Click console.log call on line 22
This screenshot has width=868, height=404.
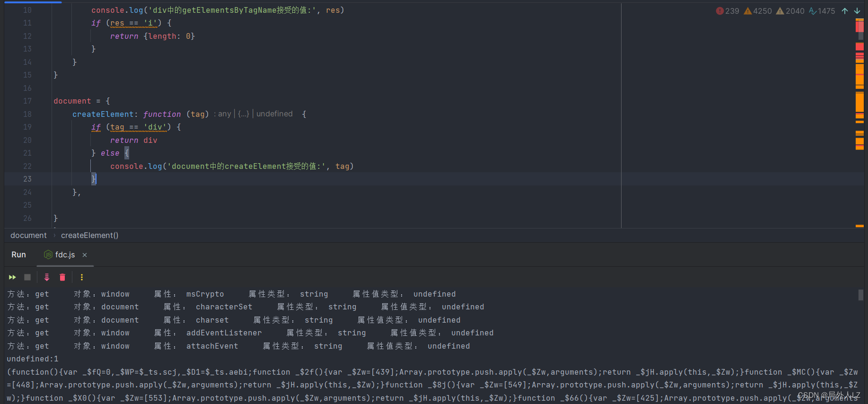(x=232, y=166)
